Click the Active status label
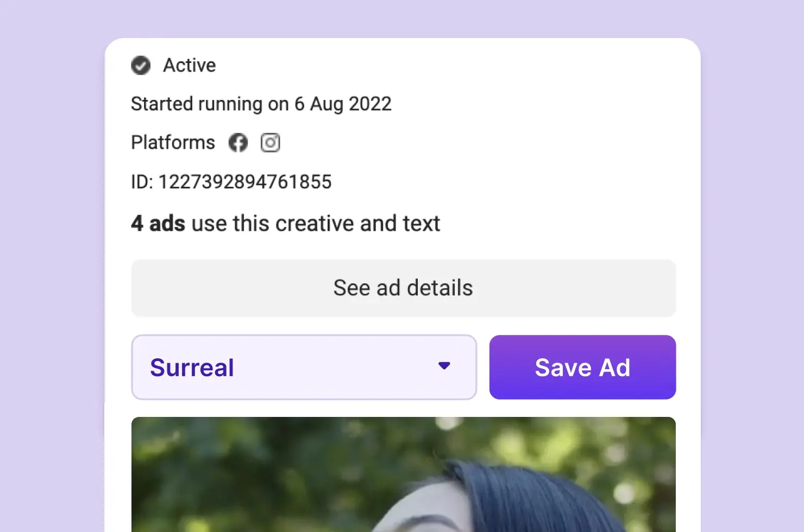The image size is (804, 532). pos(189,65)
